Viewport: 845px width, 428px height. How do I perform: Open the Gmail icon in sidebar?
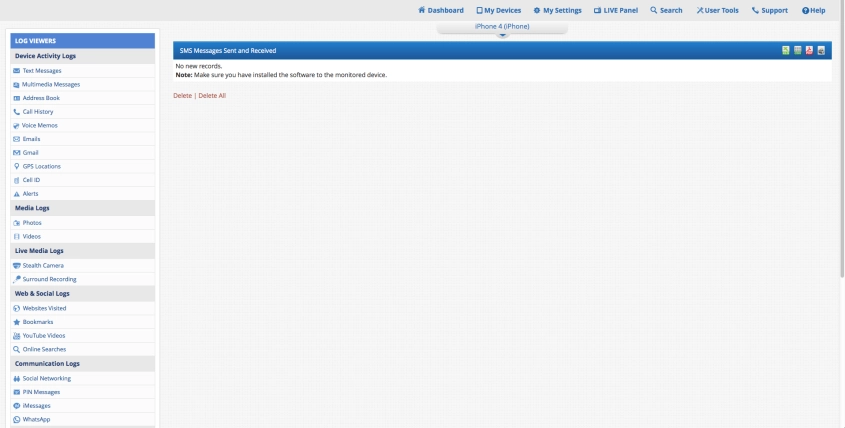click(17, 153)
